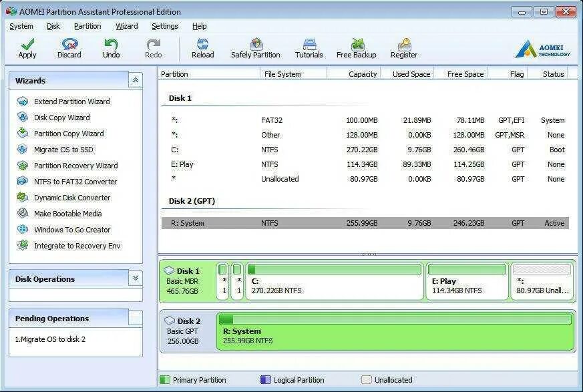Sort by Flag column header

508,74
